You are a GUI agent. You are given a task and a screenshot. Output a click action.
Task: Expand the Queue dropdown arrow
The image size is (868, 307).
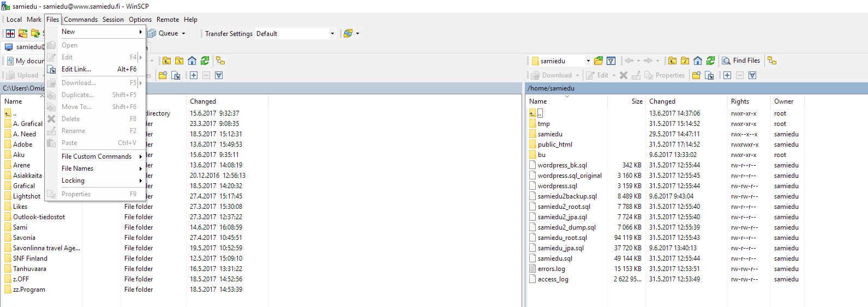(x=183, y=34)
